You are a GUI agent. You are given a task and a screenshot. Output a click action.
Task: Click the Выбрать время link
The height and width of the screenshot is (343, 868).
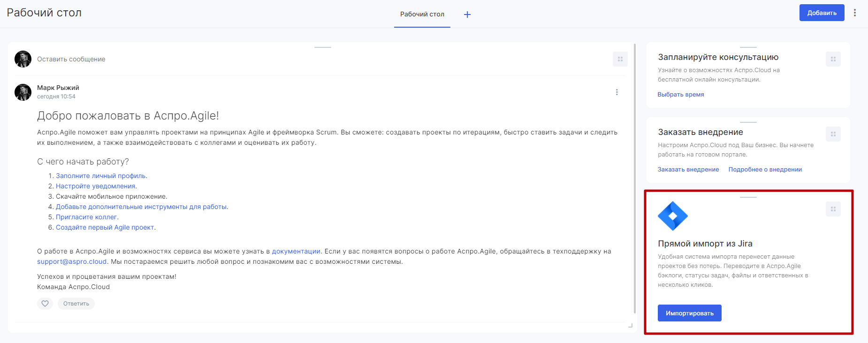(x=681, y=94)
